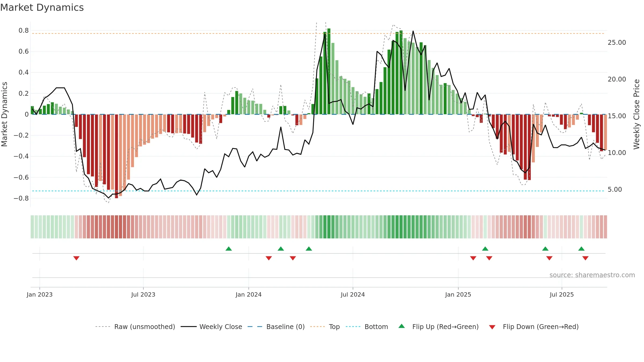Click the vertical Market Dynamics axis title

point(4,114)
